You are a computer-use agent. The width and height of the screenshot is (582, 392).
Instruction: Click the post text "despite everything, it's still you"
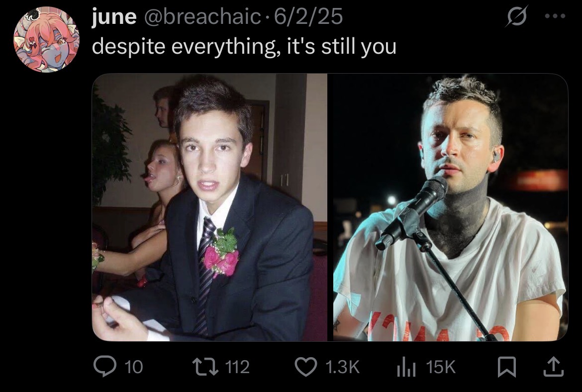point(244,47)
